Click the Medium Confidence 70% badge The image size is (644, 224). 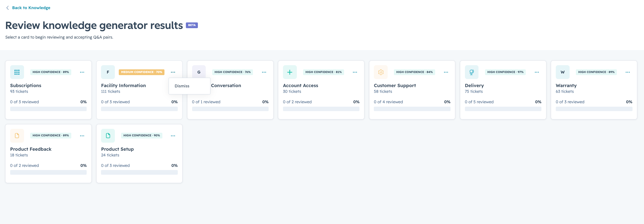(141, 72)
